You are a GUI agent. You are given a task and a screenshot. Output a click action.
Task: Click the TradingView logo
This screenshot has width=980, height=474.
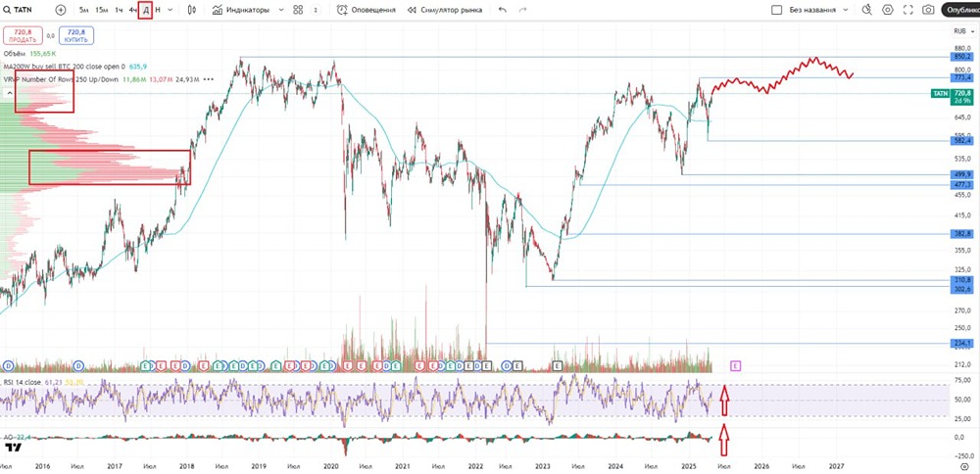pos(13,448)
